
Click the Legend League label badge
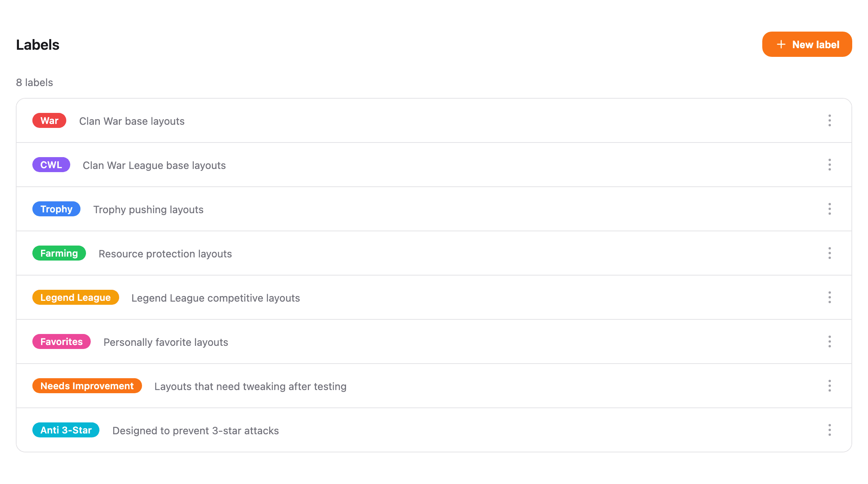click(75, 297)
